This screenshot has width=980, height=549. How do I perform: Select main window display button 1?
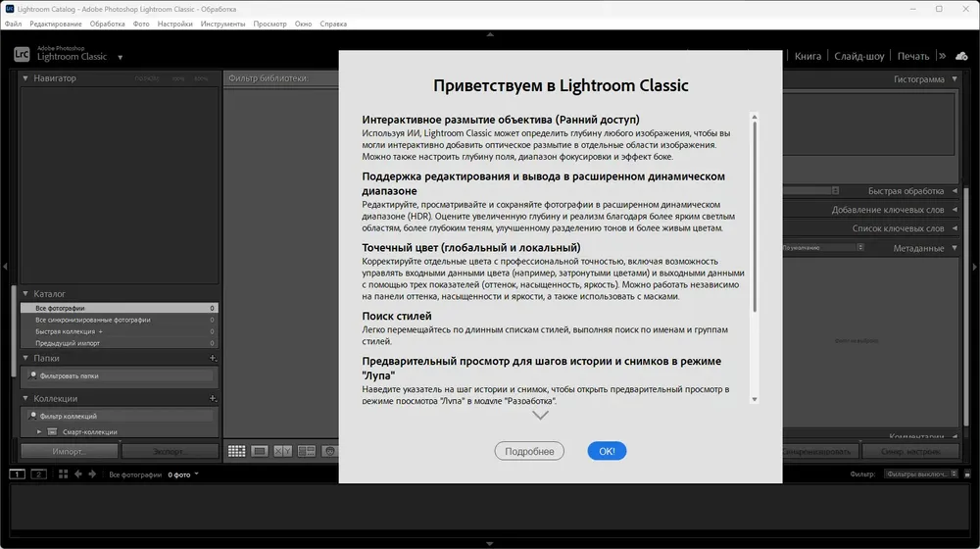tap(17, 474)
